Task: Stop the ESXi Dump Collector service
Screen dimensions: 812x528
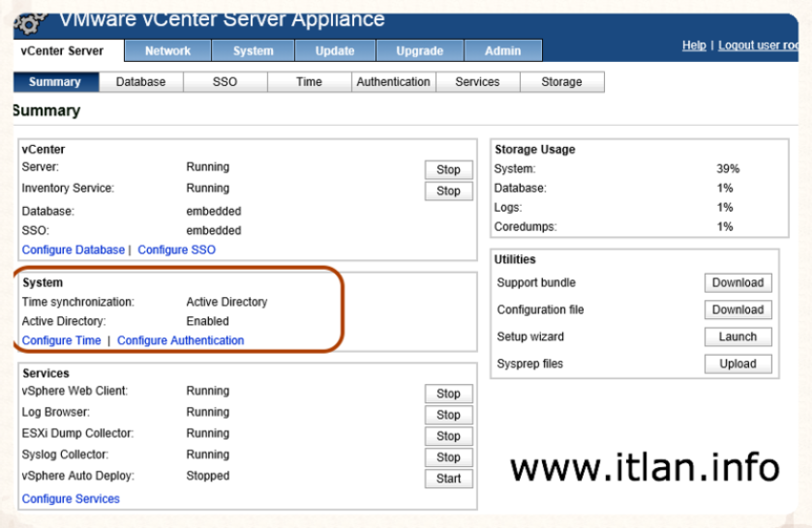Action: 448,436
